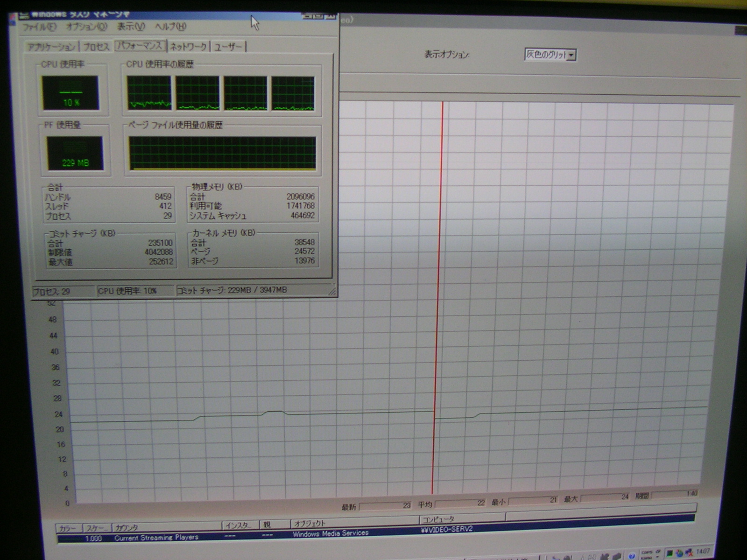This screenshot has width=747, height=560.
Task: Open the ヘルプ(H) menu
Action: 170,27
